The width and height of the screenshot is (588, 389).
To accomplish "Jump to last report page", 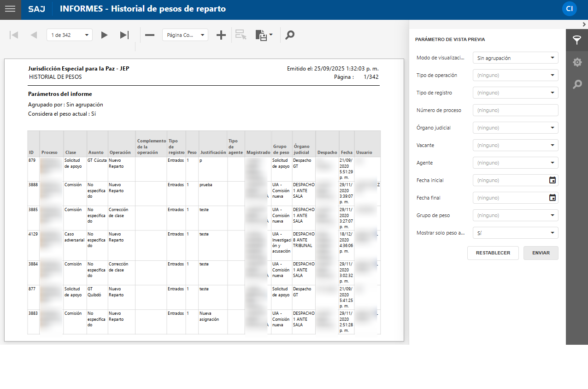I will pyautogui.click(x=124, y=35).
